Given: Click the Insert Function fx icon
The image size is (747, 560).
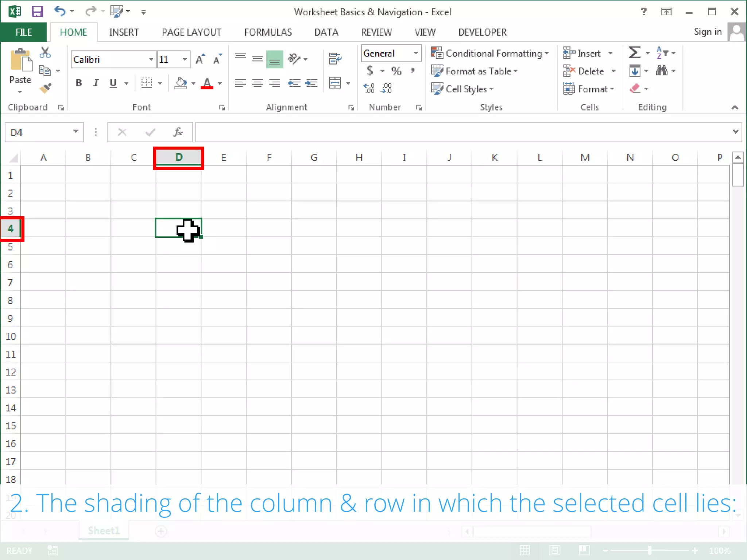Looking at the screenshot, I should 178,132.
